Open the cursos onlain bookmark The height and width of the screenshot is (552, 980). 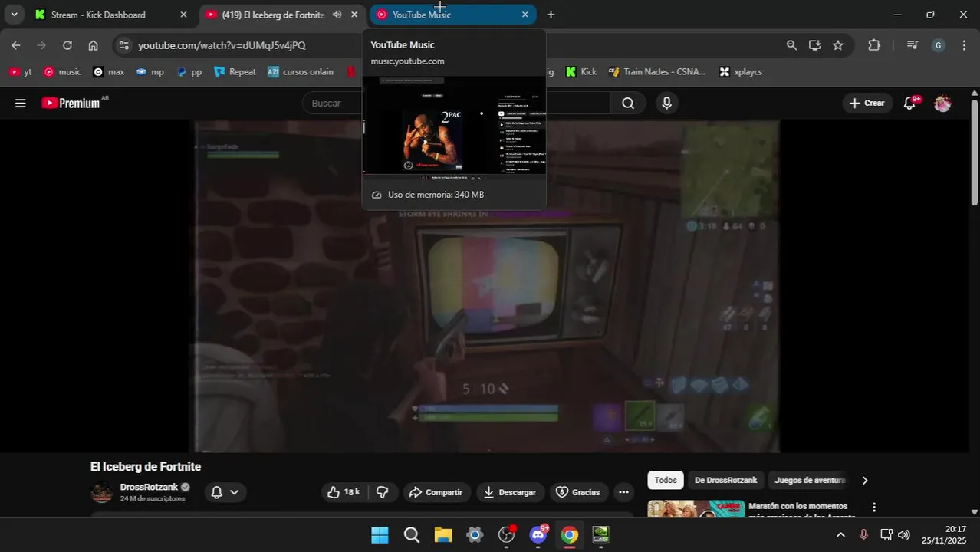point(301,72)
